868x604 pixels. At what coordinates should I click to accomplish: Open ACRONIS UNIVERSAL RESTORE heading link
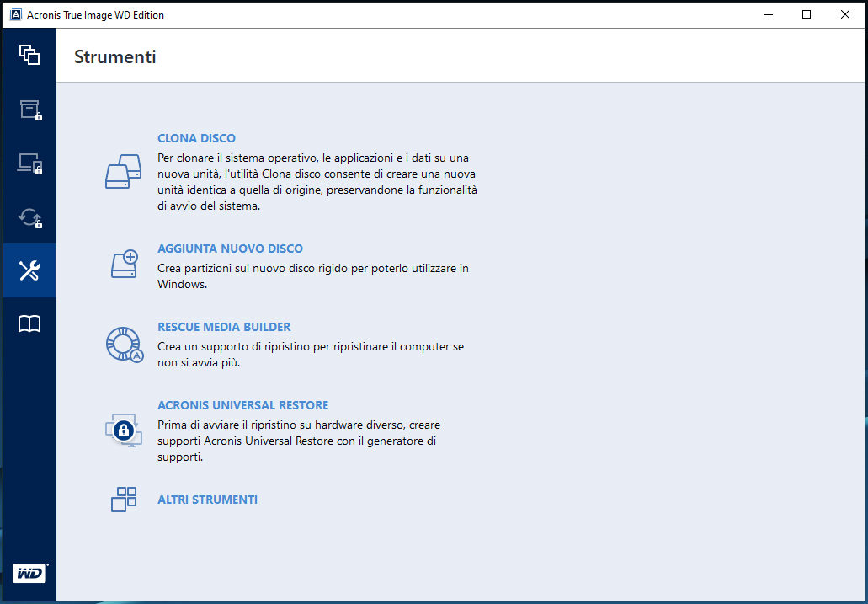[x=242, y=405]
